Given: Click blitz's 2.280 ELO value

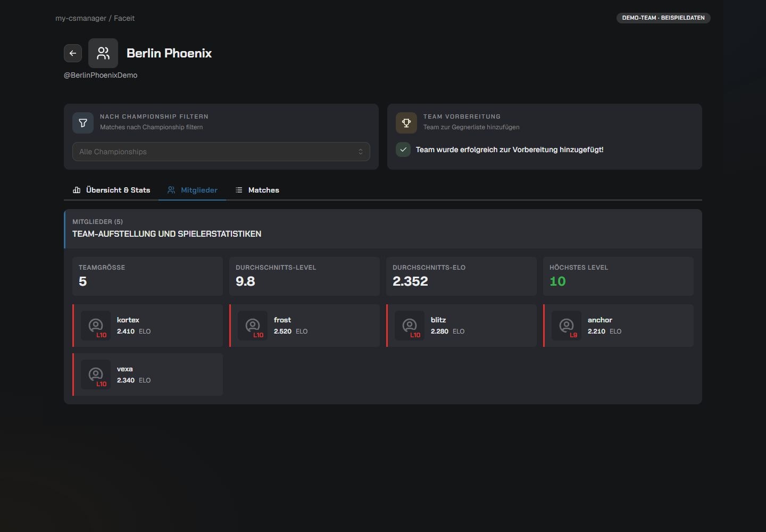Looking at the screenshot, I should [439, 331].
